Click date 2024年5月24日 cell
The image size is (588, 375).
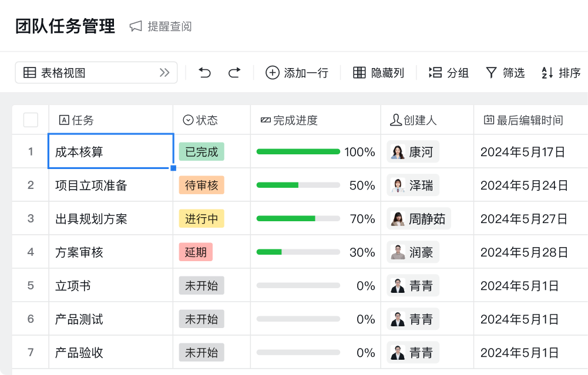point(530,185)
